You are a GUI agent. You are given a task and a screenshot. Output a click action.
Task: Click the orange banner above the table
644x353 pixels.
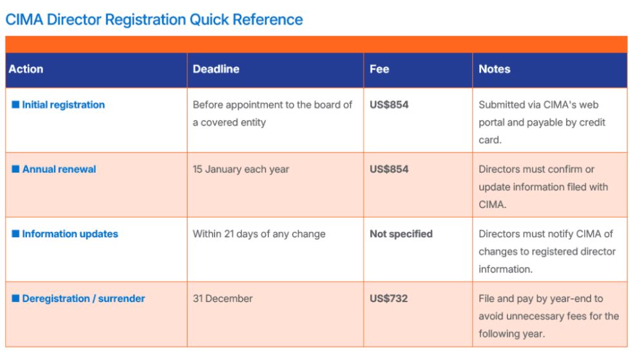[316, 44]
